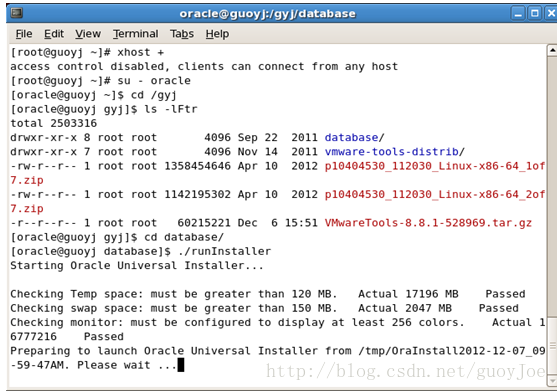557x391 pixels.
Task: Click the blue 'database/' directory name
Action: click(x=354, y=137)
